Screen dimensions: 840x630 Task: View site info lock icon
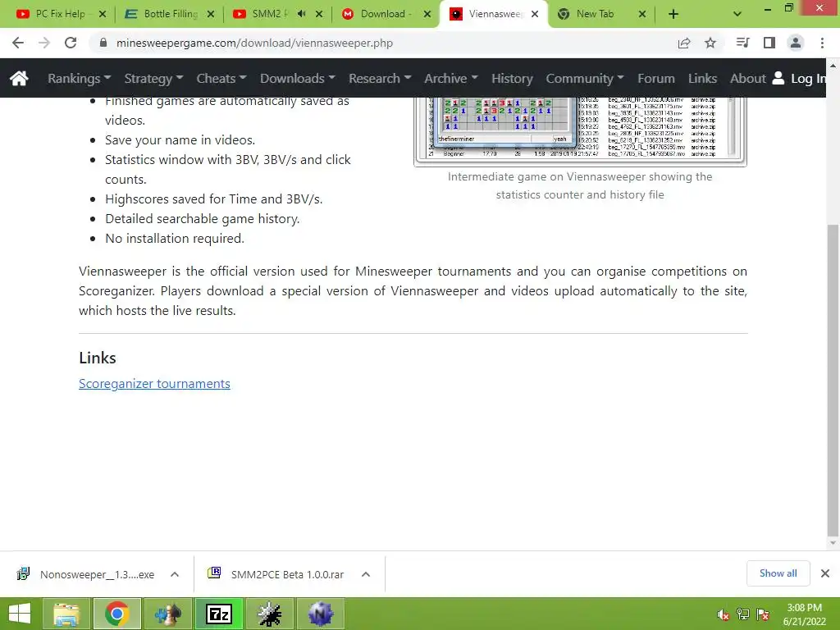click(103, 43)
